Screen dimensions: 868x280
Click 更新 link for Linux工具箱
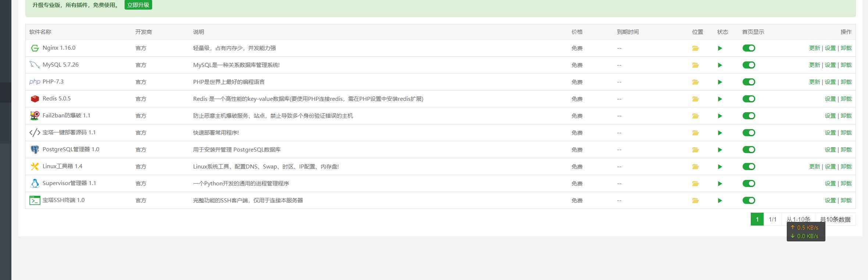pyautogui.click(x=814, y=167)
